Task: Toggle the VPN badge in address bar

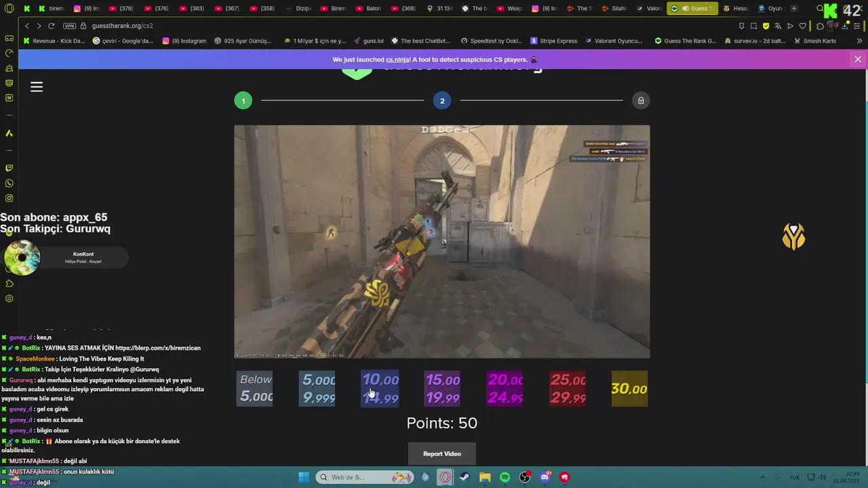Action: 69,26
